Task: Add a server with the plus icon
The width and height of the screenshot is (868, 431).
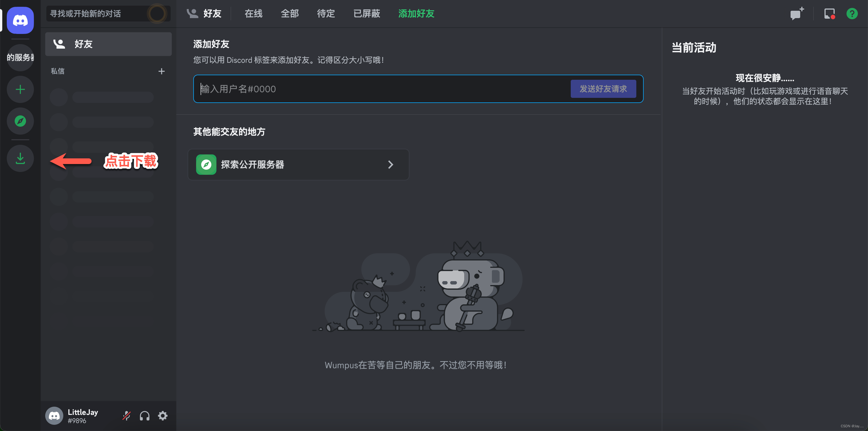Action: pos(20,89)
